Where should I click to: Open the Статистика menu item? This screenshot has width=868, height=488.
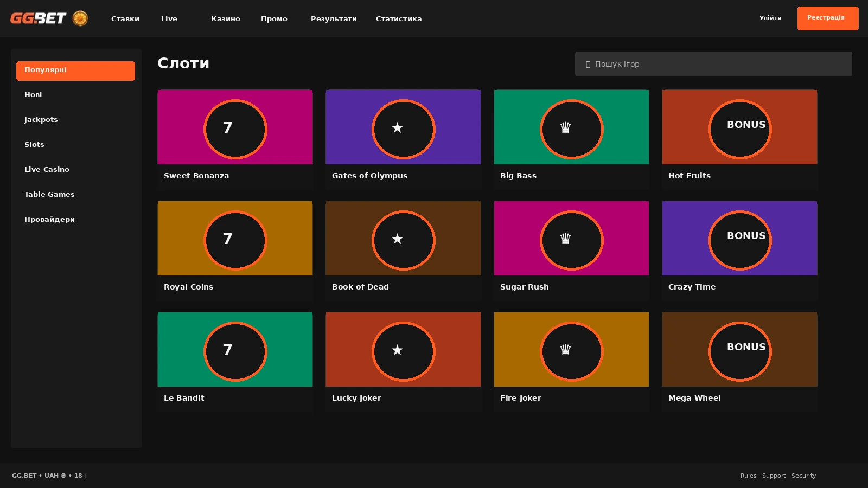[399, 18]
